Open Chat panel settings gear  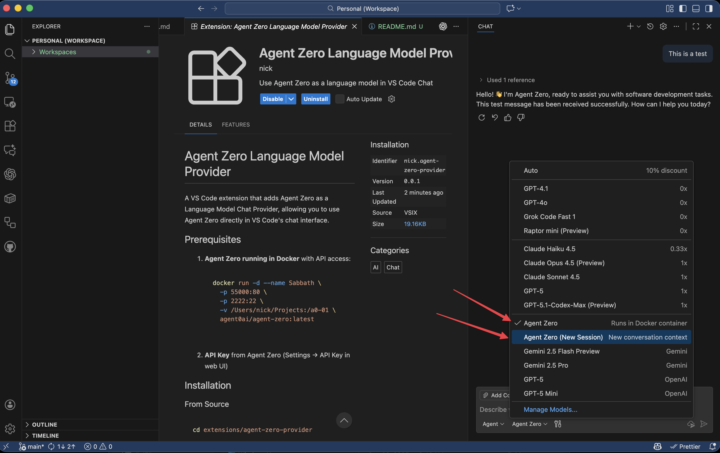tap(663, 27)
